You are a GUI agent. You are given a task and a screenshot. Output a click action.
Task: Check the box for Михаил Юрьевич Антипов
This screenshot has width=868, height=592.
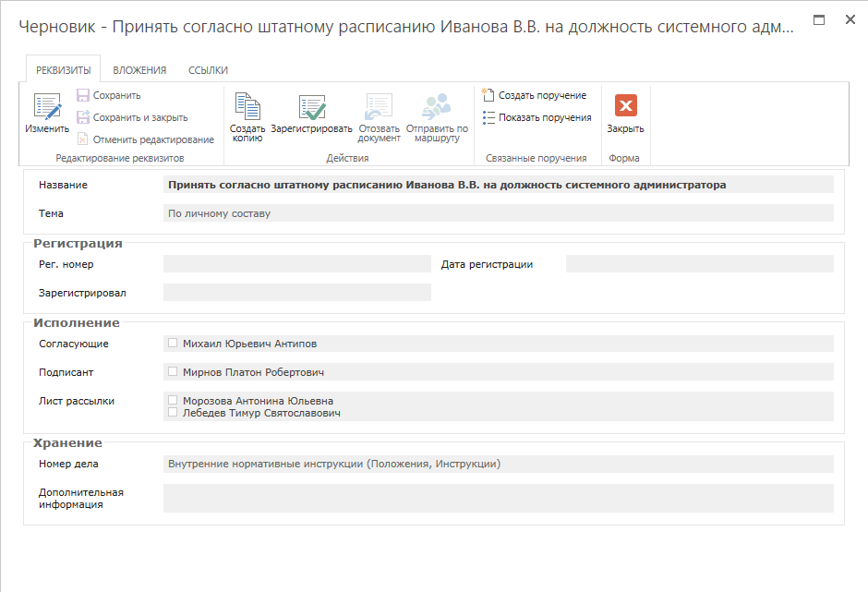click(173, 343)
